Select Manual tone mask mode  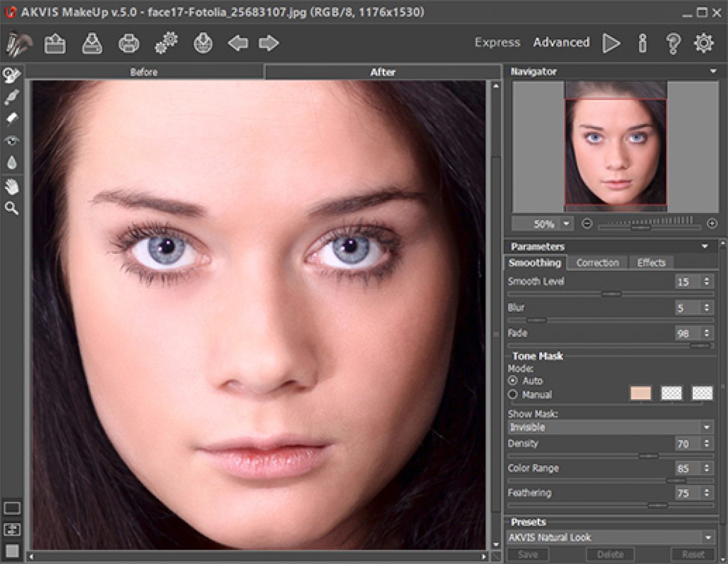pyautogui.click(x=513, y=394)
